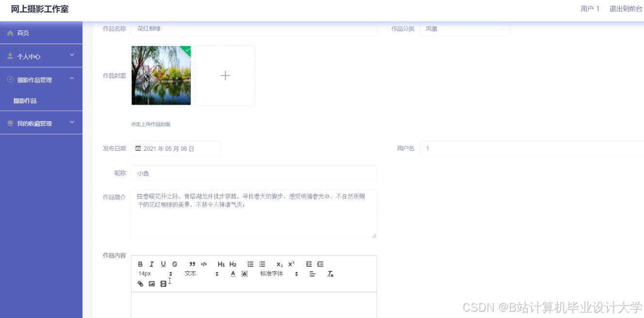Open 摄影作品管理 menu item
This screenshot has width=644, height=318.
pos(41,79)
